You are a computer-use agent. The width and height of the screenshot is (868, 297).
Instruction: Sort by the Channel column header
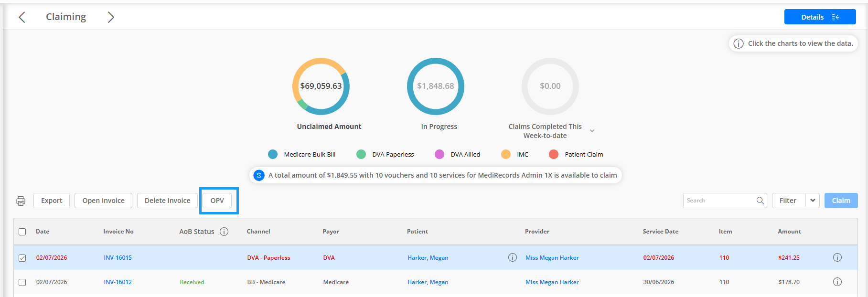258,232
